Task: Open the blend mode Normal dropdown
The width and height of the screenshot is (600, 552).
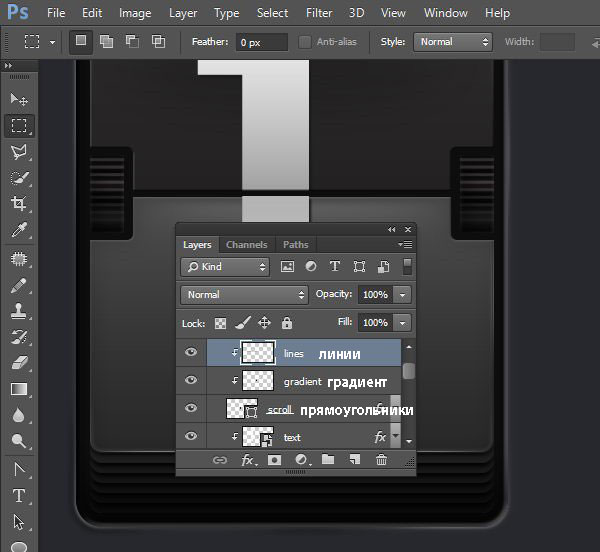Action: tap(245, 295)
